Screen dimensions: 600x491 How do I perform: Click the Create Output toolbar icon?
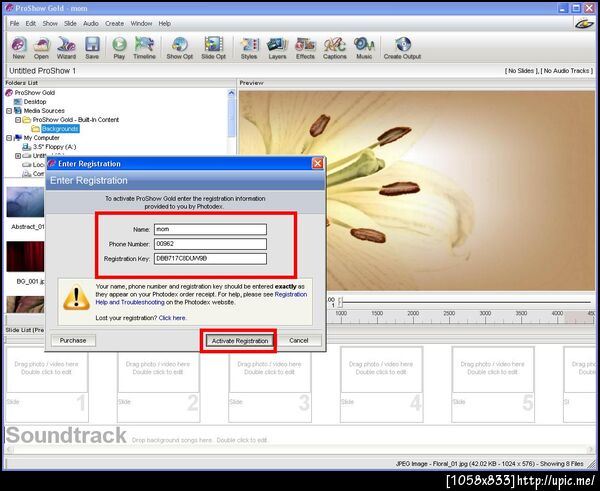point(402,48)
